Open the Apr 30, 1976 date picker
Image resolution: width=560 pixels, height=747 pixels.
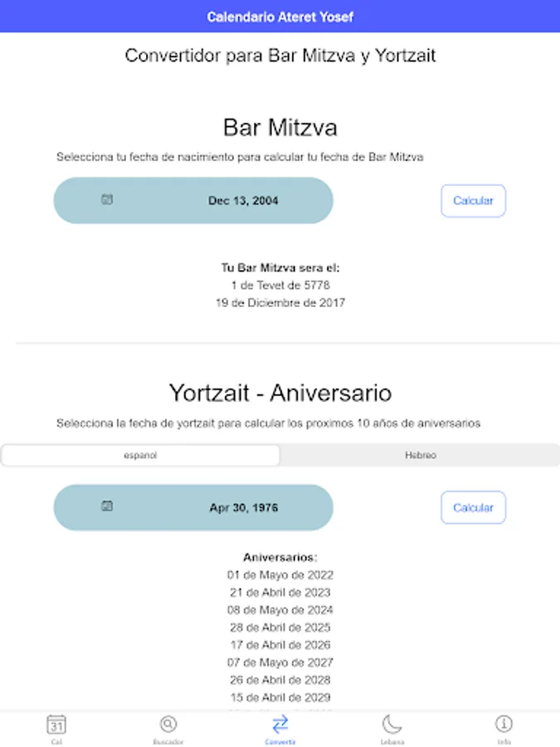pos(193,507)
